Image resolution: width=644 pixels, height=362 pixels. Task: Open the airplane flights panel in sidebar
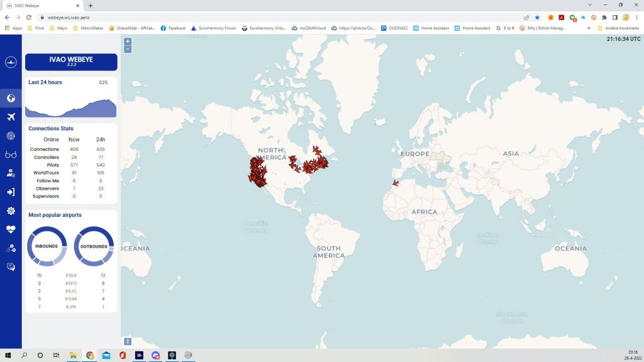click(11, 117)
